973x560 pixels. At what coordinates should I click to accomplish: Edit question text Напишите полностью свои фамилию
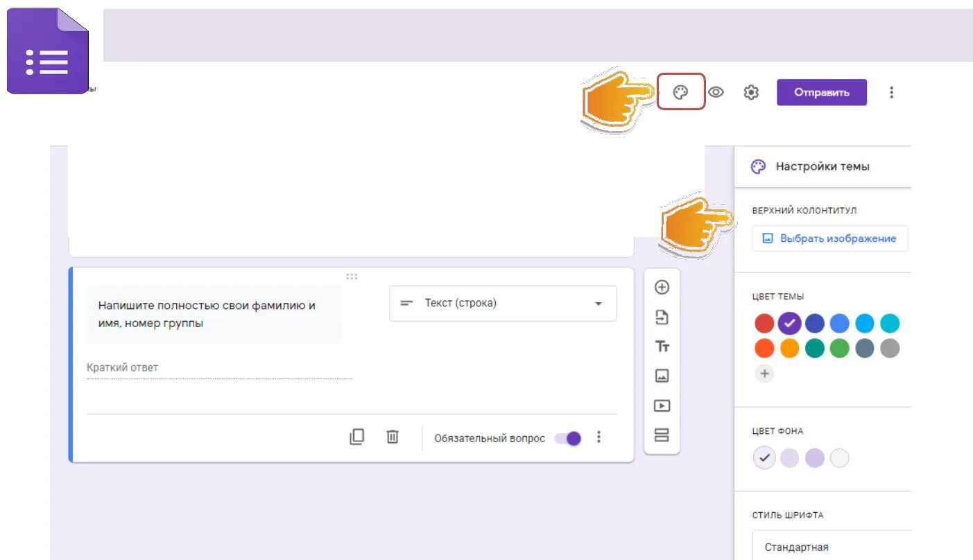[x=214, y=314]
